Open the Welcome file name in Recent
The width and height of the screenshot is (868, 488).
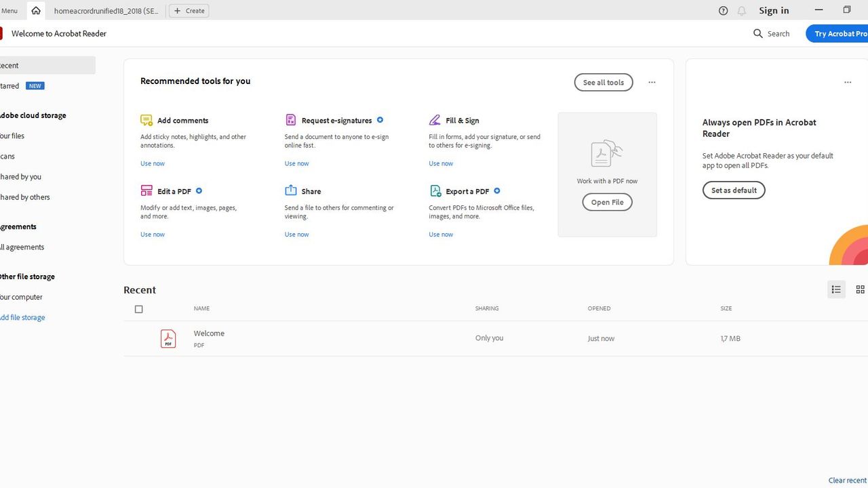tap(209, 333)
